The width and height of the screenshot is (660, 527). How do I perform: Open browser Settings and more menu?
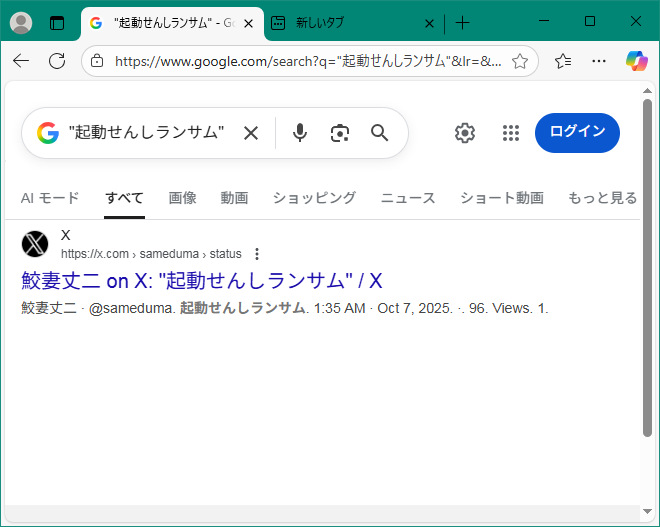tap(599, 61)
